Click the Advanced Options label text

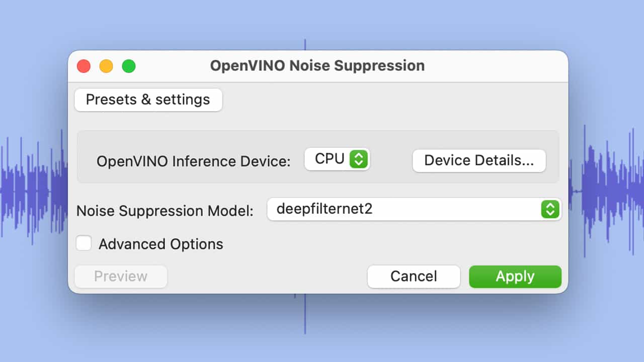(160, 244)
